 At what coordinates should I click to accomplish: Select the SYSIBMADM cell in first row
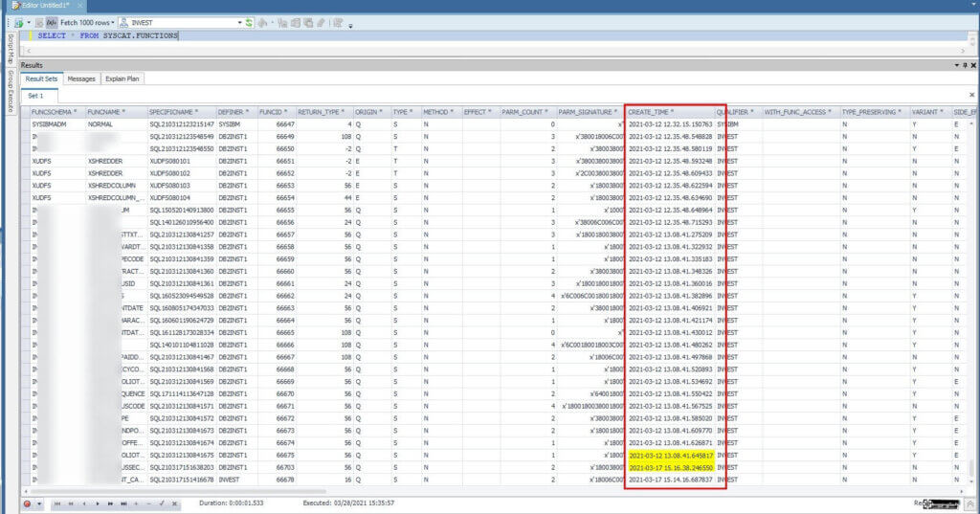[x=56, y=124]
